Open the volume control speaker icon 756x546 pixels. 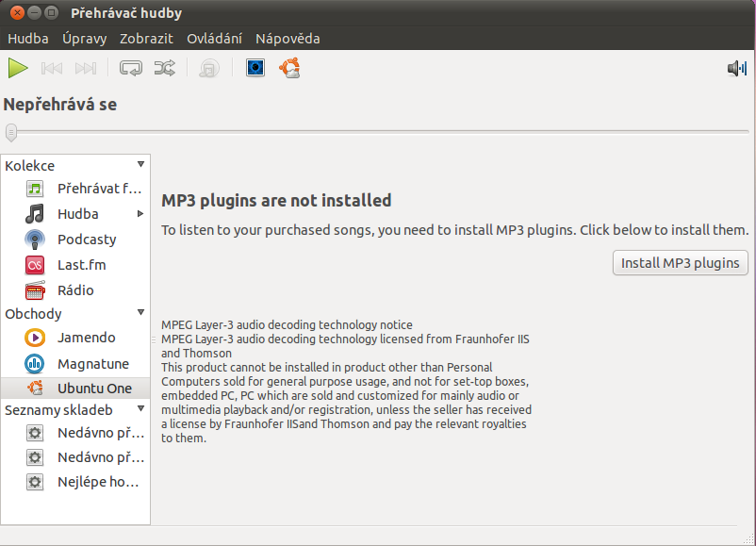pyautogui.click(x=737, y=69)
